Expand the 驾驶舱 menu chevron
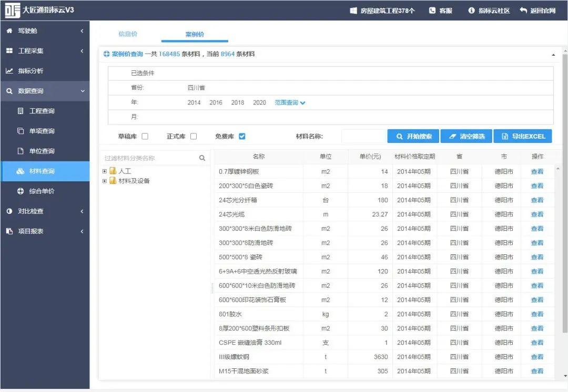 point(82,31)
